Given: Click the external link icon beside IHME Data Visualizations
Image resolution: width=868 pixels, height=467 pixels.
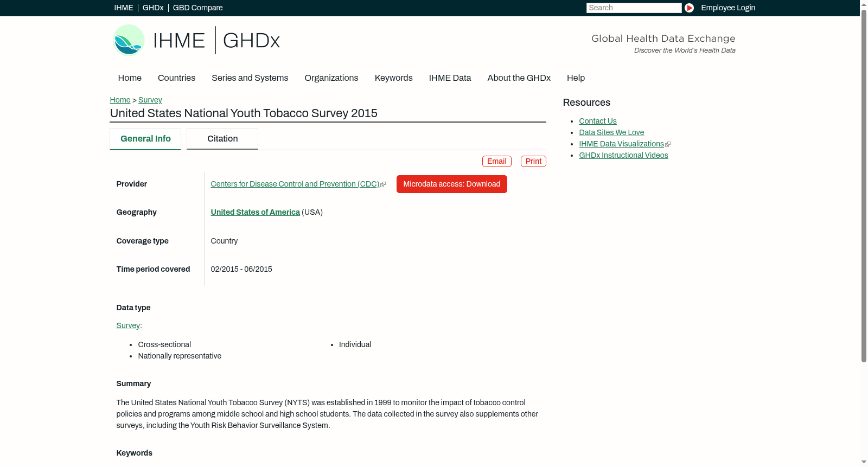Looking at the screenshot, I should 668,144.
